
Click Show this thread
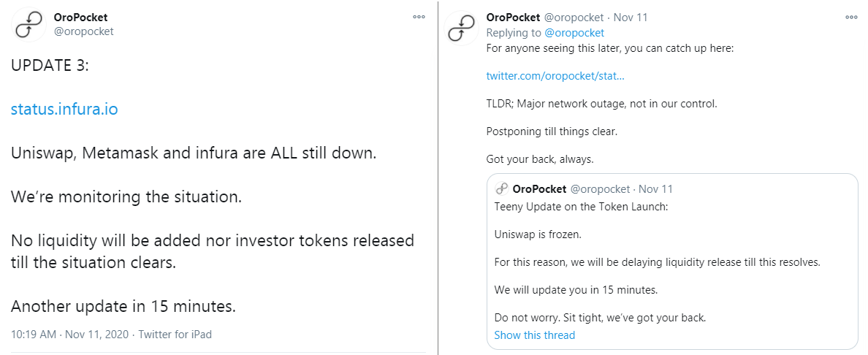click(534, 335)
